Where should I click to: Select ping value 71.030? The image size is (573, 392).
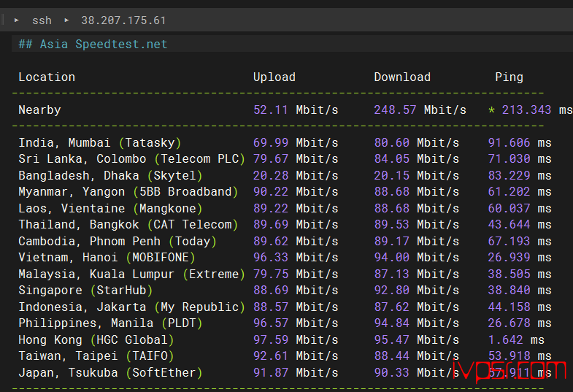[x=509, y=159]
